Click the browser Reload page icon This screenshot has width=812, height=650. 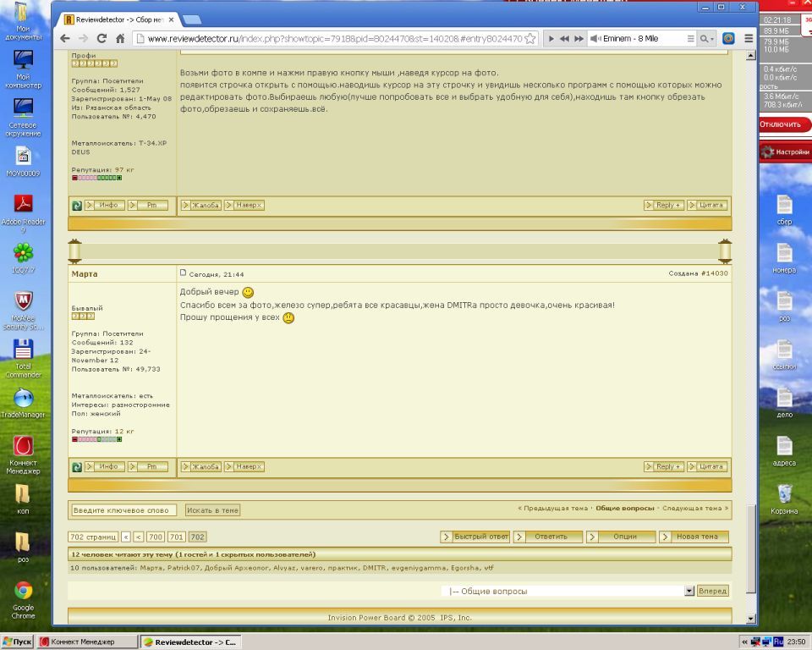[101, 39]
